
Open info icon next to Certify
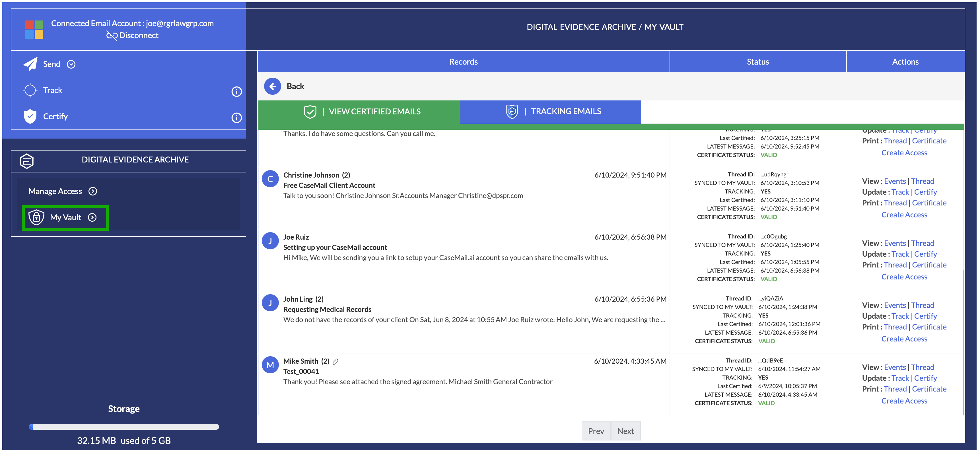[x=237, y=118]
